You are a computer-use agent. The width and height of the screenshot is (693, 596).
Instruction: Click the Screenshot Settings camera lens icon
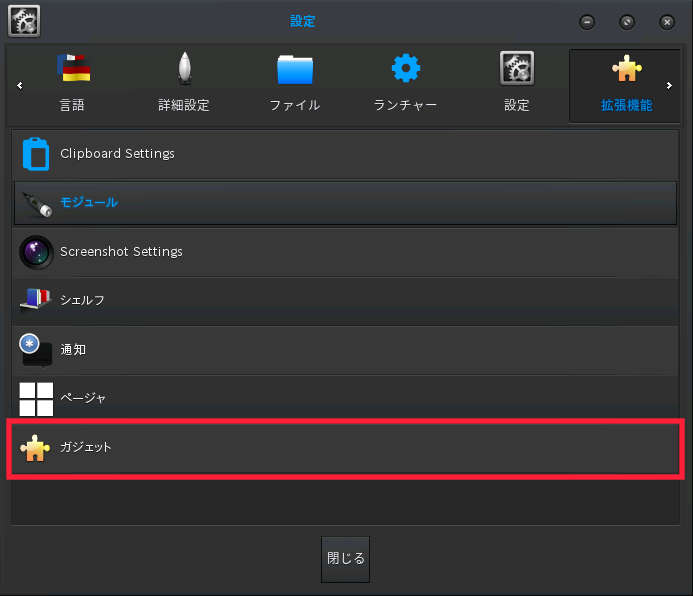[36, 252]
